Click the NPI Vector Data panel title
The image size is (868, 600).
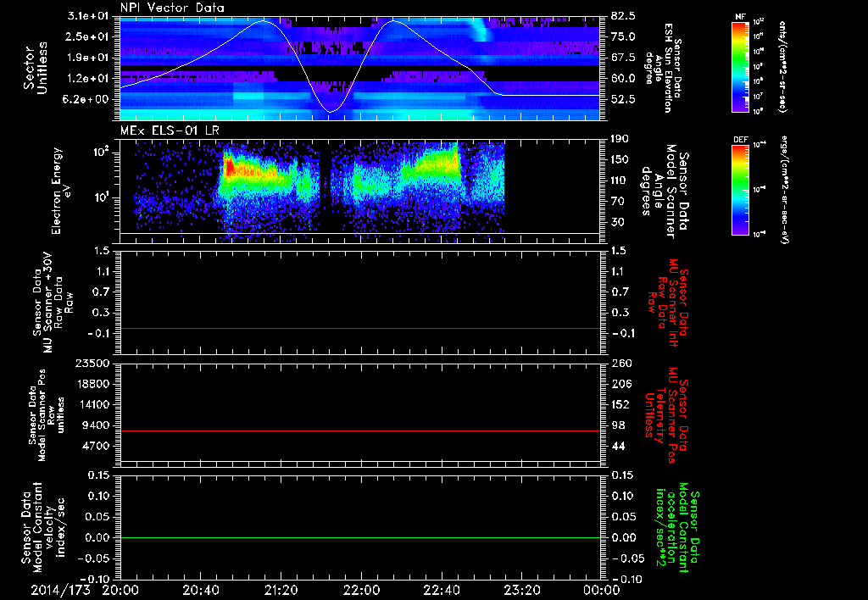pos(172,8)
